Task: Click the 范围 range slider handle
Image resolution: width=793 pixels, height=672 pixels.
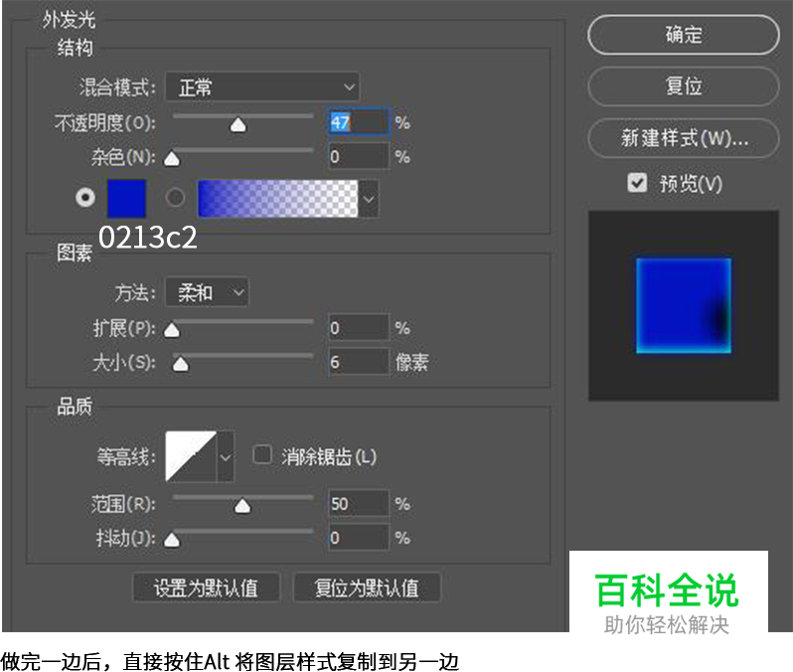Action: tap(241, 507)
